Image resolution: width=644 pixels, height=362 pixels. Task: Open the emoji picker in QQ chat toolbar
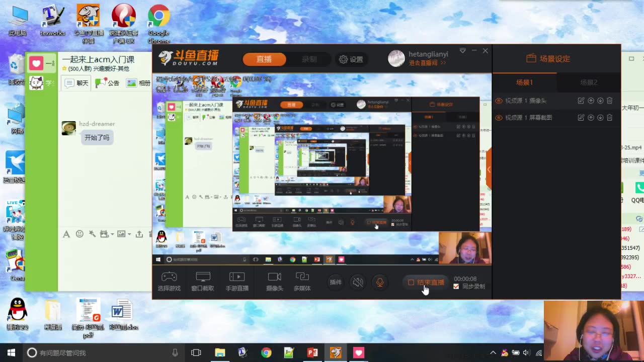(x=79, y=234)
